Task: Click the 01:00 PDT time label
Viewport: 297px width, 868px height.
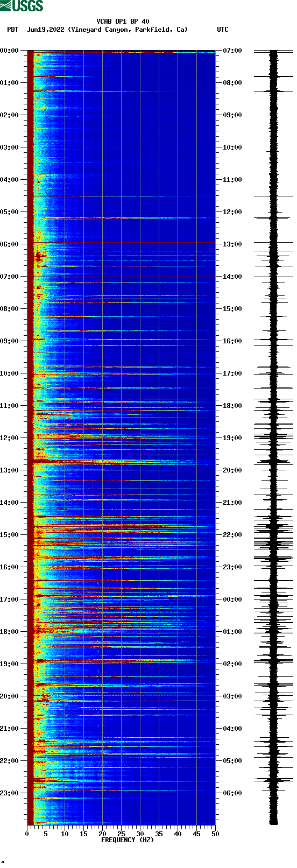Action: pos(10,83)
